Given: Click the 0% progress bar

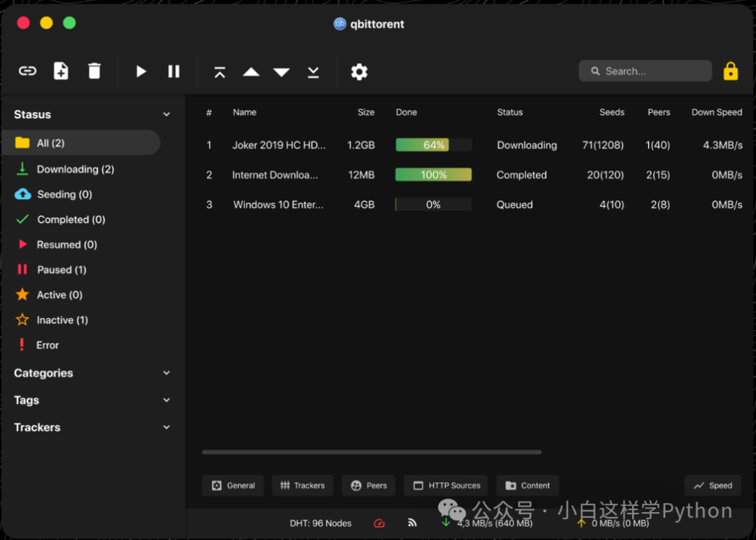Looking at the screenshot, I should coord(433,205).
